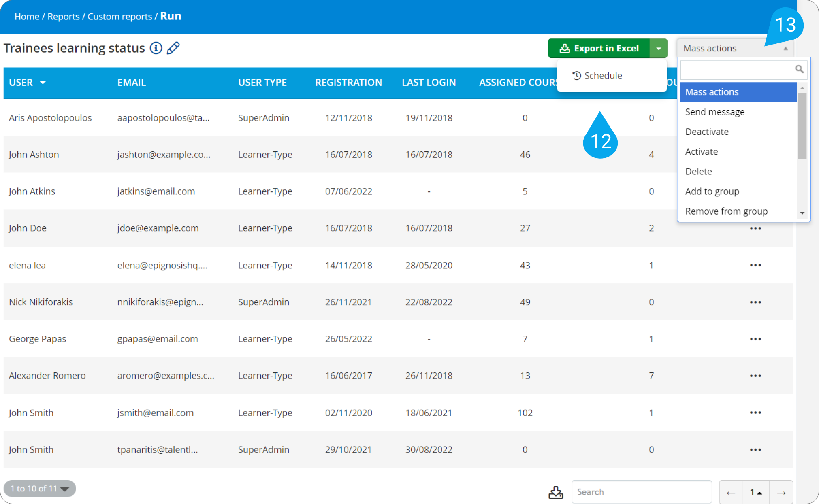
Task: Click assigned courses value 102
Action: [525, 413]
